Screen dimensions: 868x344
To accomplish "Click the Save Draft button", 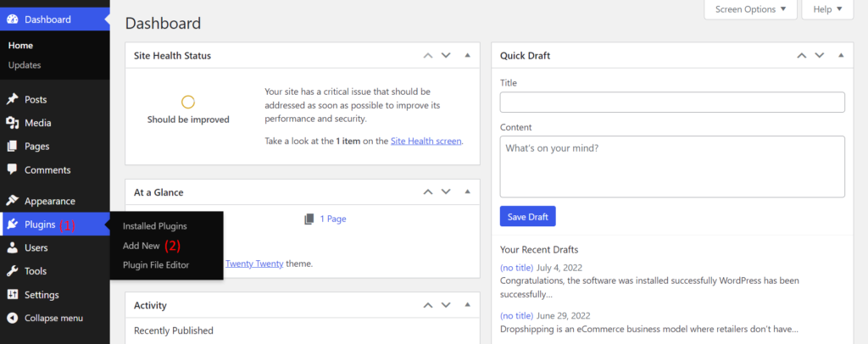I will click(x=527, y=217).
